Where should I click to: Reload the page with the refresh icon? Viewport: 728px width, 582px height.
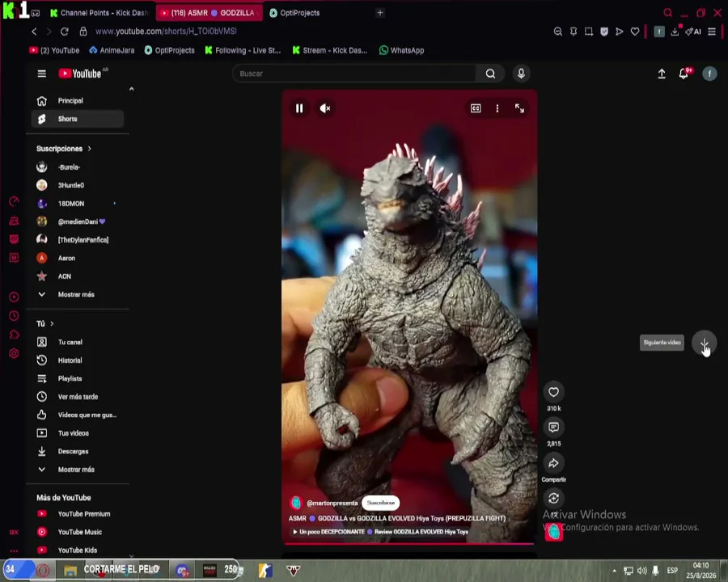pyautogui.click(x=65, y=31)
